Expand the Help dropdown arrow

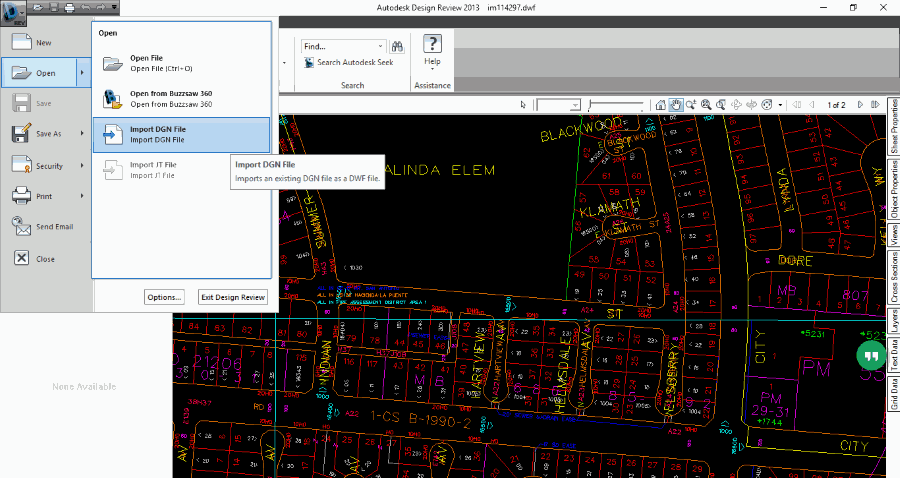point(432,69)
